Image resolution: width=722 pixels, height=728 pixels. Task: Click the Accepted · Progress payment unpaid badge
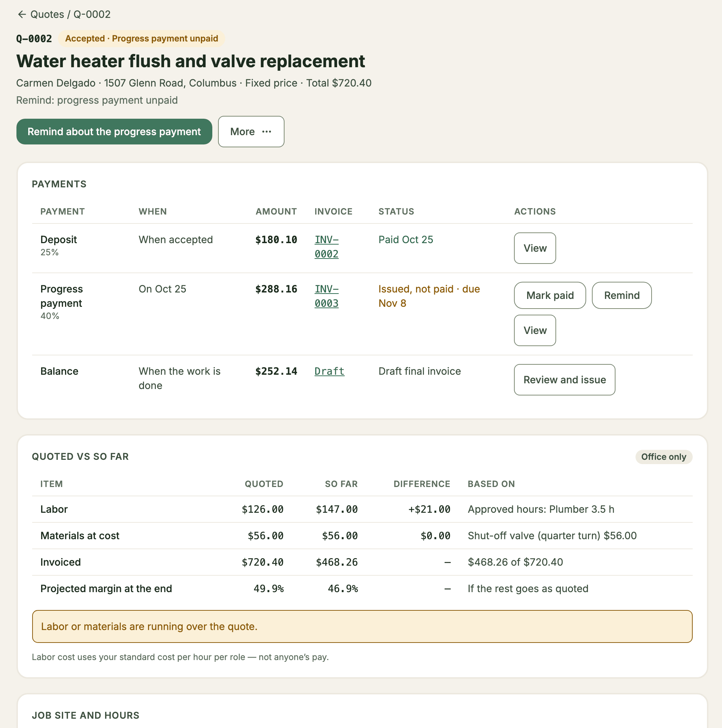(x=141, y=38)
